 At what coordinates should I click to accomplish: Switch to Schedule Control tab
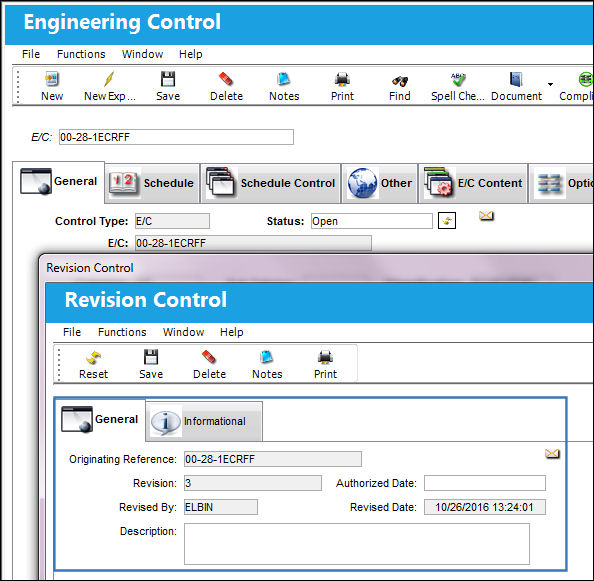tap(270, 183)
